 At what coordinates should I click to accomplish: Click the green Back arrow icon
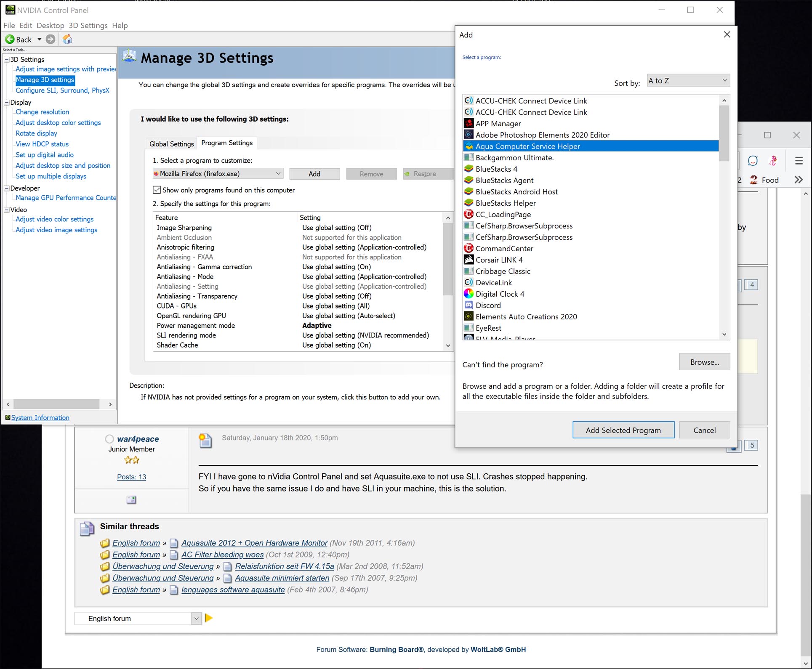click(10, 39)
